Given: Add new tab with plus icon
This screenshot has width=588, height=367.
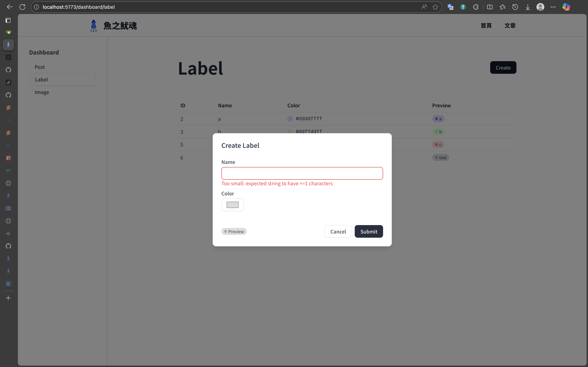Looking at the screenshot, I should click(x=8, y=298).
